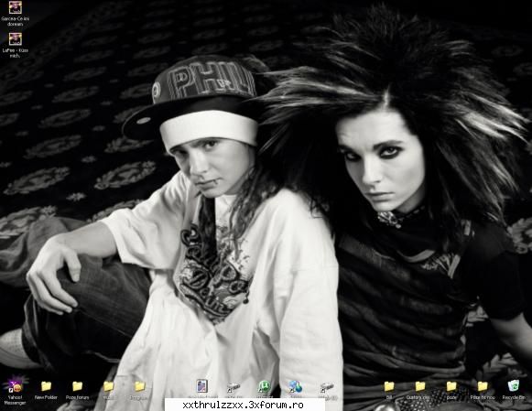This screenshot has width=532, height=411.
Task: Open drive shortcut left of uTorrent icon
Action: point(233,386)
